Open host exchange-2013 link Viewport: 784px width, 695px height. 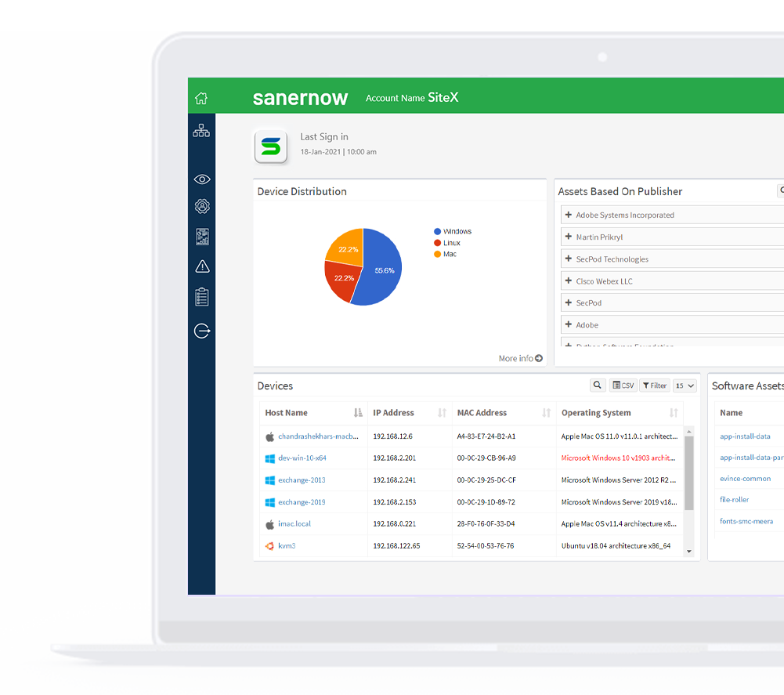302,480
